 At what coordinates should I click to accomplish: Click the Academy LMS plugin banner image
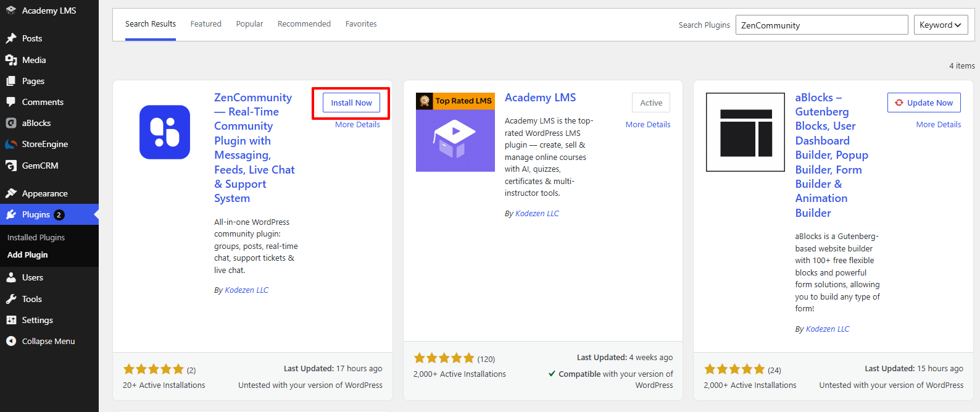455,132
